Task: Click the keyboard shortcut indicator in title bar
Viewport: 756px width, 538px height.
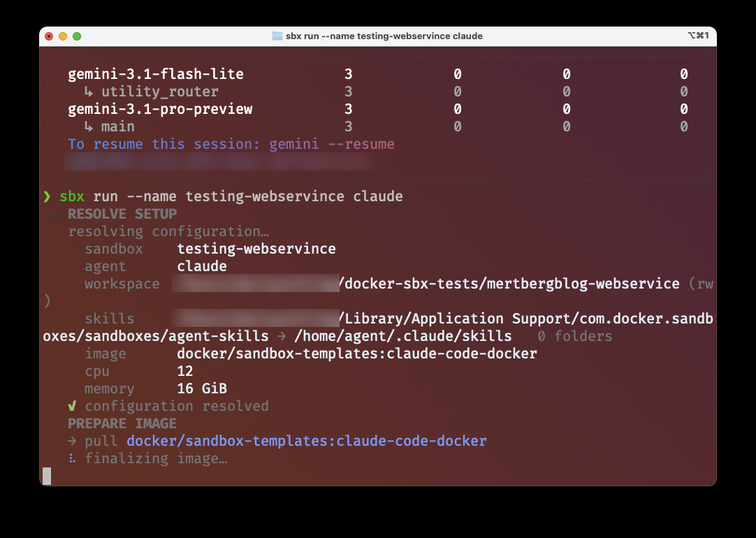Action: coord(698,36)
